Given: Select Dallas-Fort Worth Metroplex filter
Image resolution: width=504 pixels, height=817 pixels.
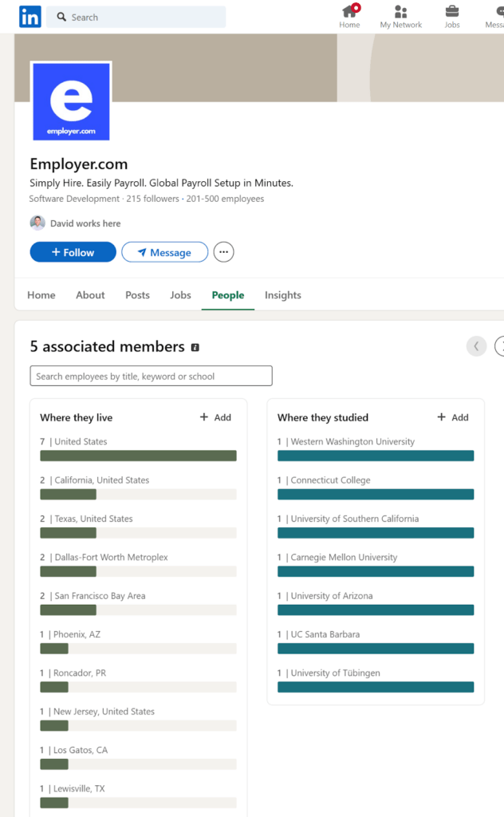Looking at the screenshot, I should 138,564.
